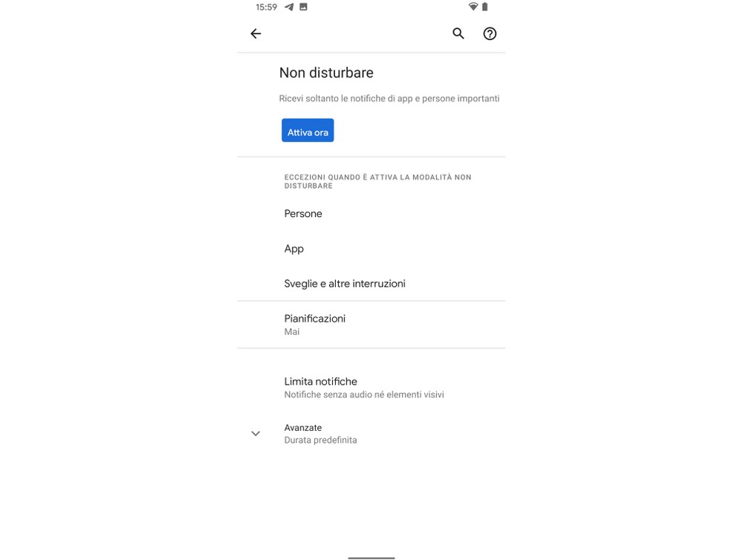The image size is (743, 560).
Task: Tap the battery status icon
Action: pyautogui.click(x=484, y=7)
